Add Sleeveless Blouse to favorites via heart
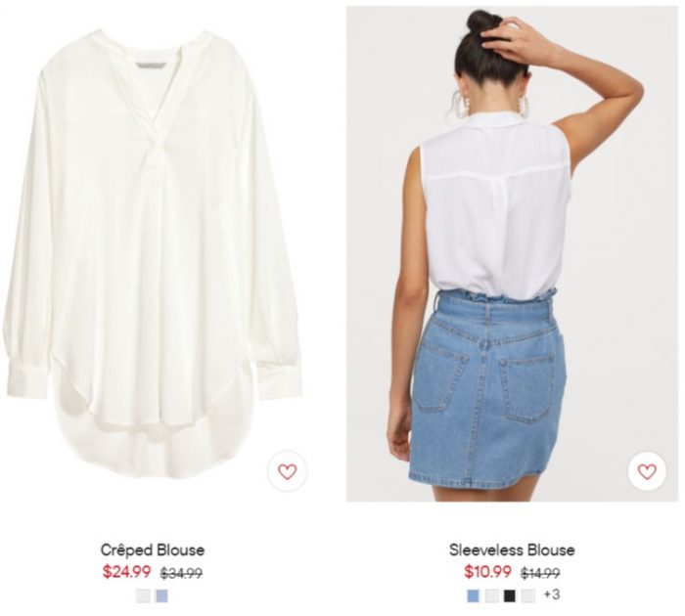The height and width of the screenshot is (616, 685). point(647,471)
